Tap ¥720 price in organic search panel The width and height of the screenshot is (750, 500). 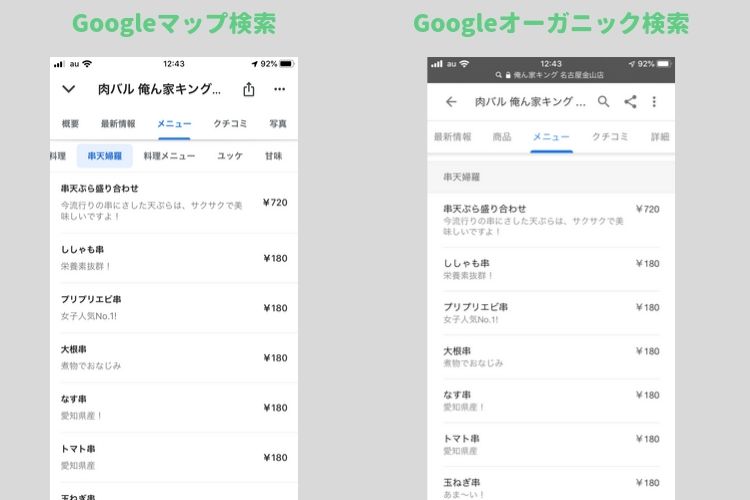648,209
